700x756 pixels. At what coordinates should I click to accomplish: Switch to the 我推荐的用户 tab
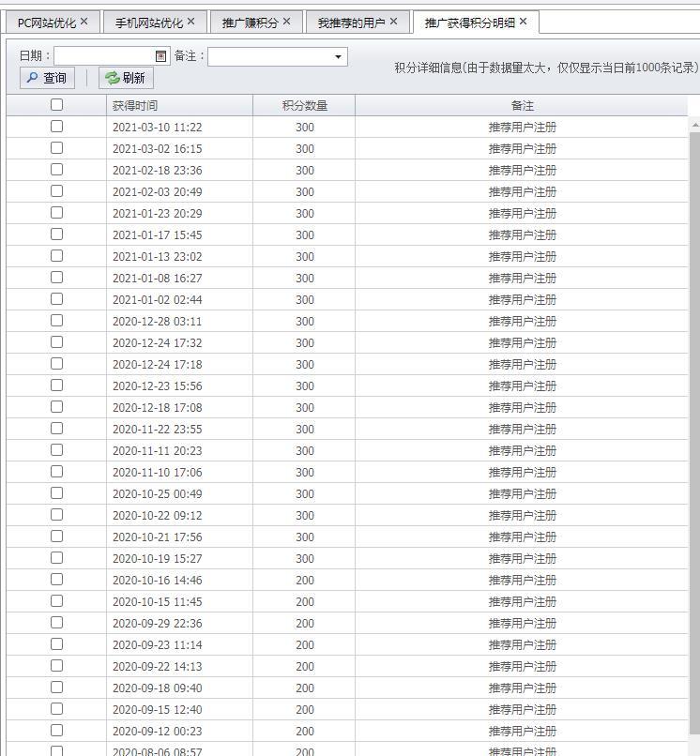pos(351,23)
